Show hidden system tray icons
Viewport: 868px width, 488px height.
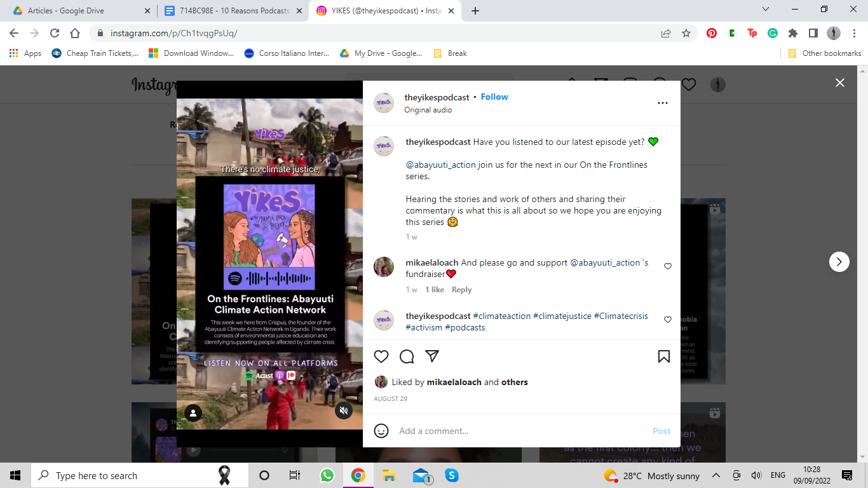coord(716,475)
